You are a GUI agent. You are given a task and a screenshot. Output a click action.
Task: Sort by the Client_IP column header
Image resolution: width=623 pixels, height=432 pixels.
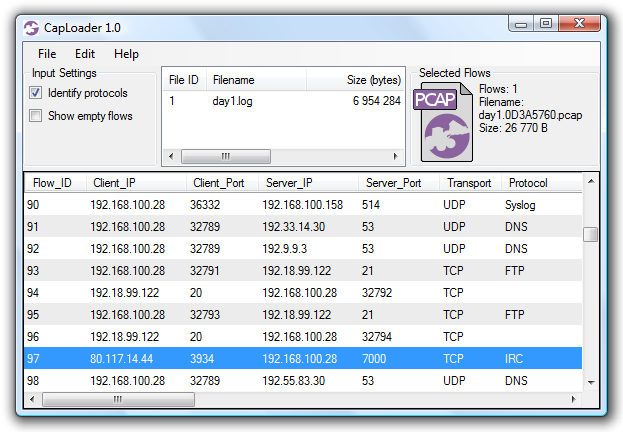click(x=136, y=183)
